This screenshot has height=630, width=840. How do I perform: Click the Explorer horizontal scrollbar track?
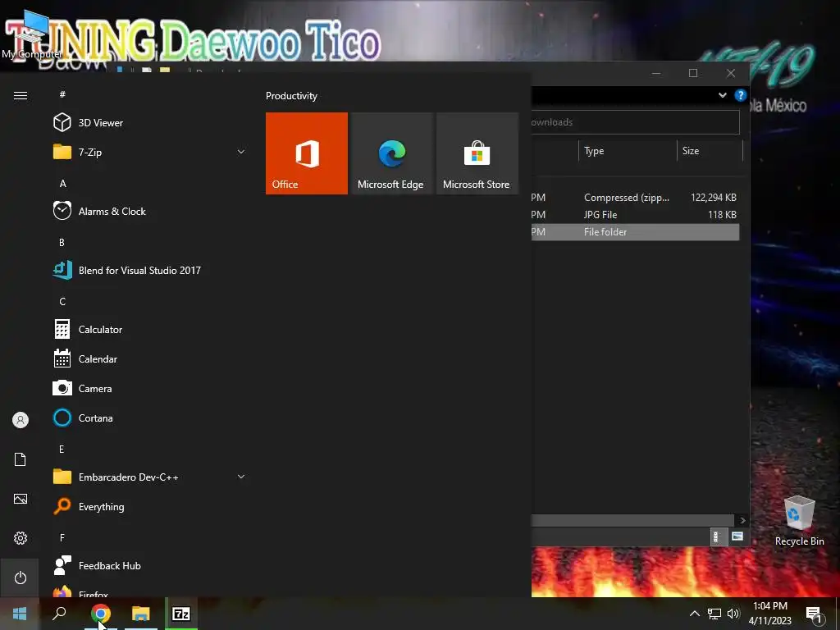coord(632,520)
